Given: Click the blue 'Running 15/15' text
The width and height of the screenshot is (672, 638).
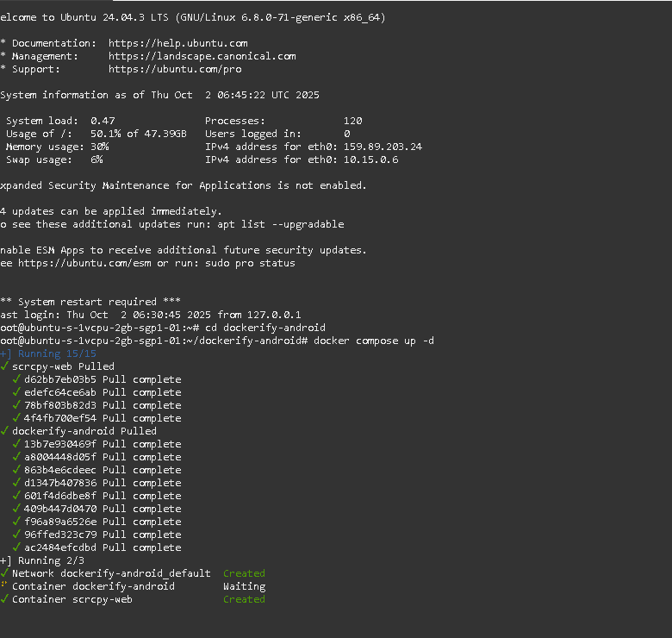Looking at the screenshot, I should [x=57, y=353].
